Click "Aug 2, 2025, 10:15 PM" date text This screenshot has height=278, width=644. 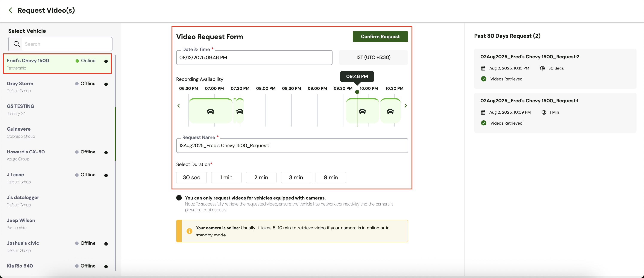[509, 68]
